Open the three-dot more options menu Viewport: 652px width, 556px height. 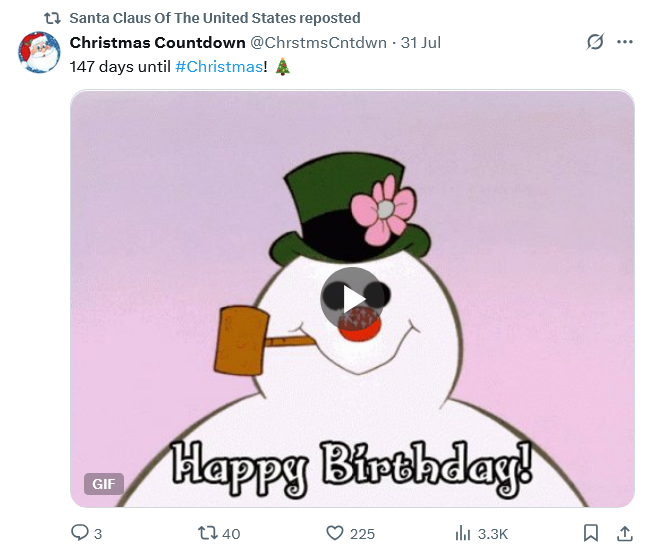pos(625,42)
